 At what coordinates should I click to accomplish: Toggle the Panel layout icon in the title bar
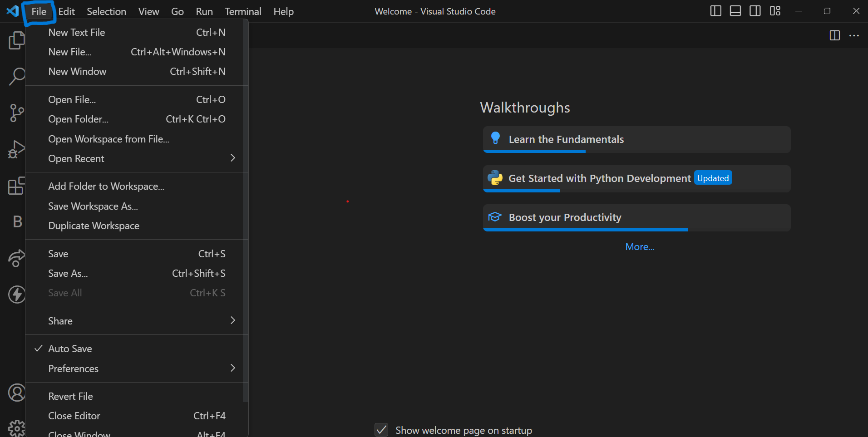(x=735, y=11)
